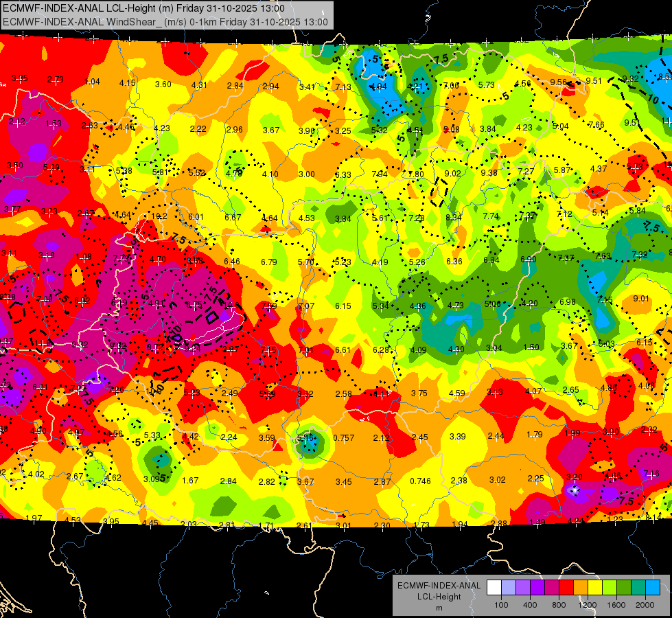Viewport: 672px width, 618px height.
Task: Pick the yellow swatch in the legend
Action: (595, 588)
